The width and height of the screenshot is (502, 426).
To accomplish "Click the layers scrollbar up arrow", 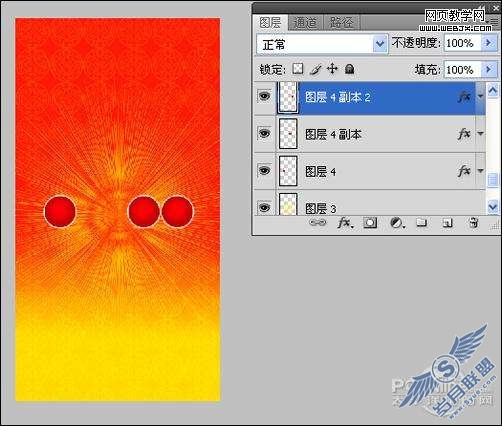I will coord(493,90).
